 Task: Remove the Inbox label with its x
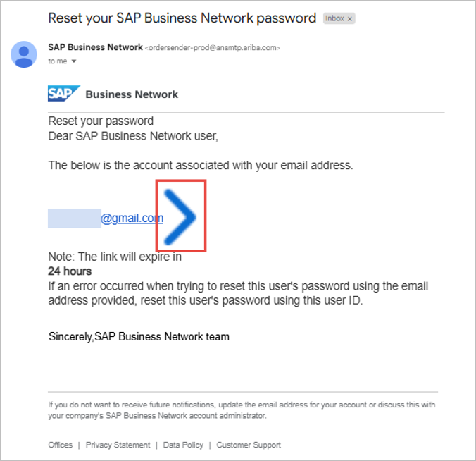pos(350,18)
